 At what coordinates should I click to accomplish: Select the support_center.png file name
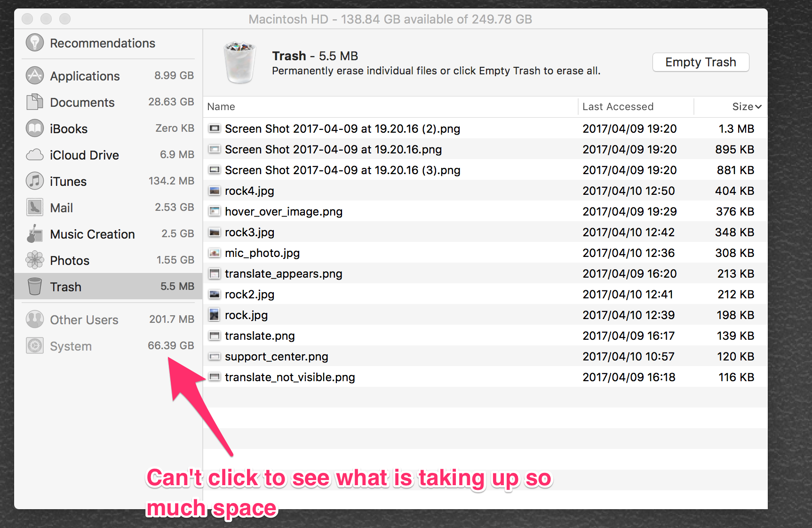pos(277,356)
